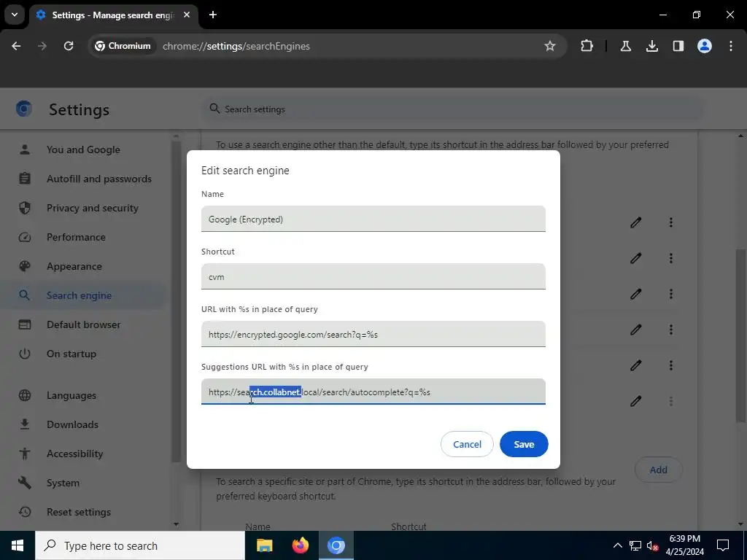
Task: Open Default browser settings
Action: (84, 324)
